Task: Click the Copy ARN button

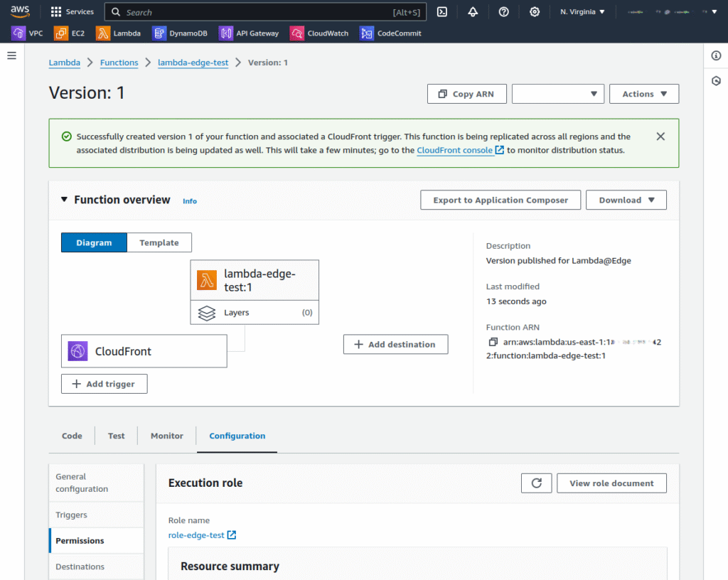Action: coord(466,94)
